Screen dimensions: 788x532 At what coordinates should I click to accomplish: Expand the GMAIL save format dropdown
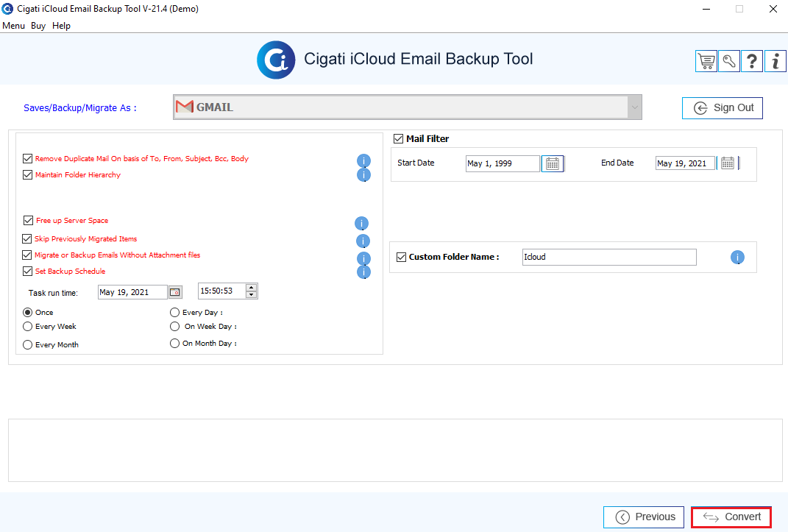click(x=635, y=107)
